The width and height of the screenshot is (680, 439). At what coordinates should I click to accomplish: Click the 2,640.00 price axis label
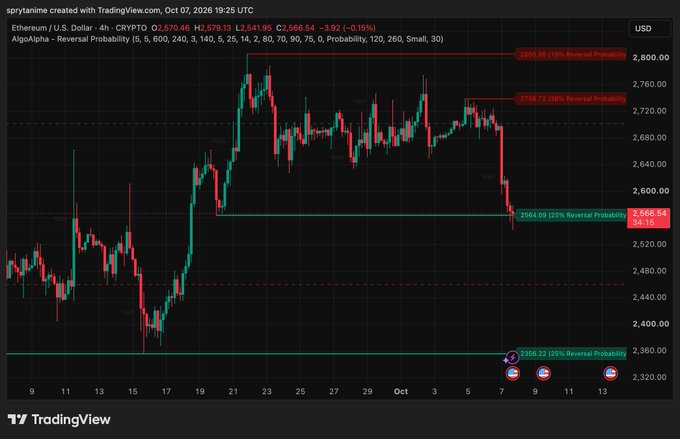point(651,164)
